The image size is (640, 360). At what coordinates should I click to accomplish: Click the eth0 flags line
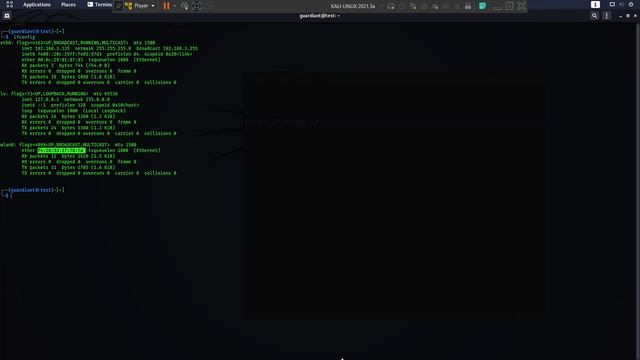pyautogui.click(x=78, y=42)
